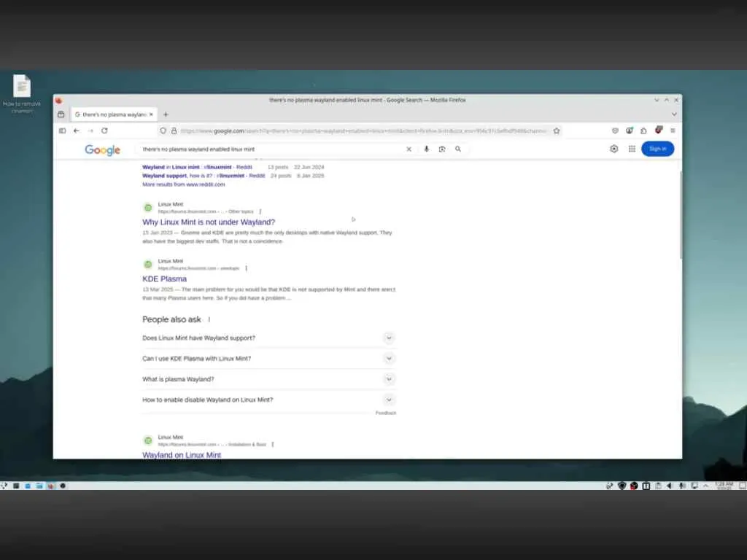
Task: Expand 'Does Linux Mint have Wayland support?'
Action: pyautogui.click(x=269, y=338)
